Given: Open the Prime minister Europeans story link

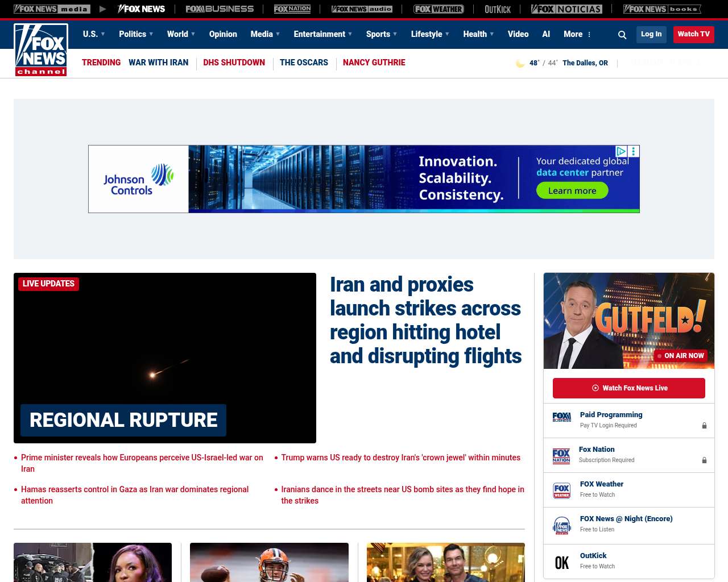Looking at the screenshot, I should coord(142,463).
